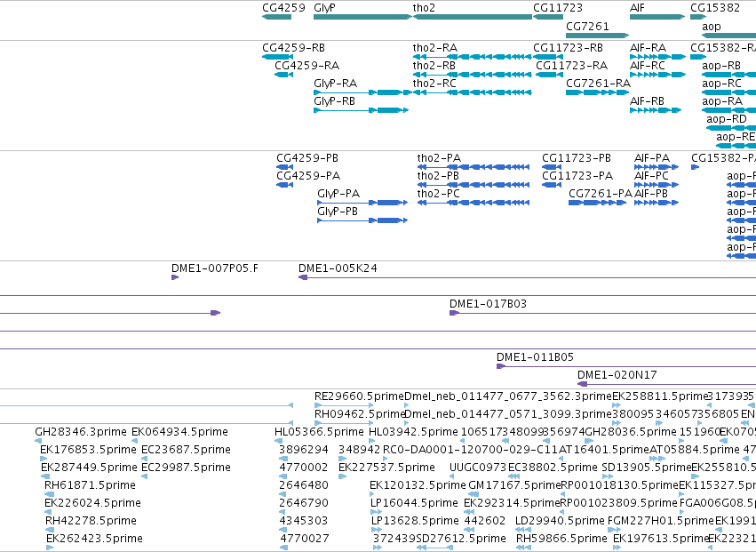The height and width of the screenshot is (552, 756).
Task: Select the GlyP-RB transcript label
Action: tap(335, 101)
